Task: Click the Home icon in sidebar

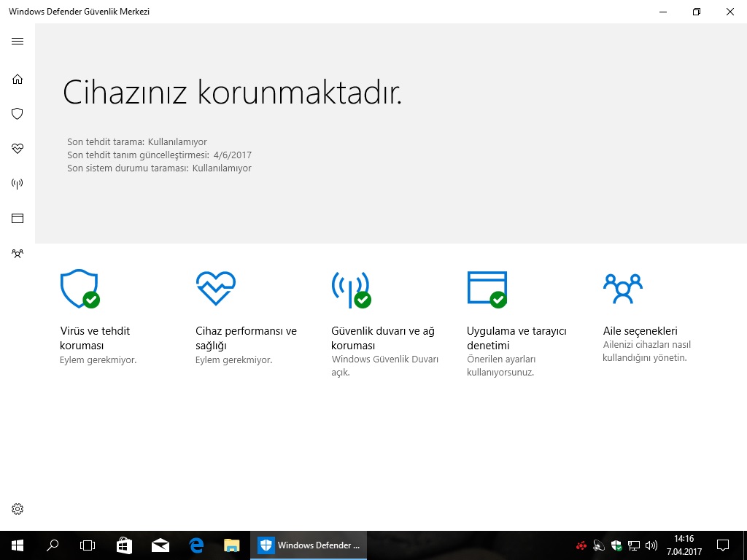Action: point(18,79)
